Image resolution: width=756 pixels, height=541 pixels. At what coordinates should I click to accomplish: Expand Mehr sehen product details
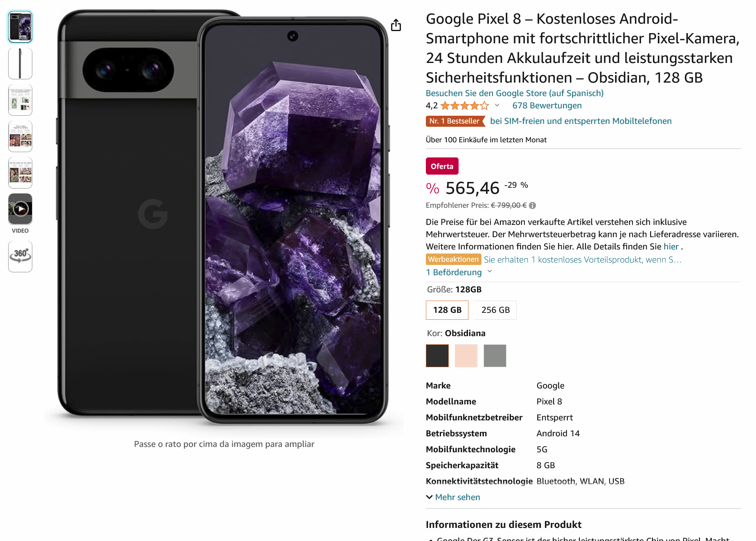(453, 497)
